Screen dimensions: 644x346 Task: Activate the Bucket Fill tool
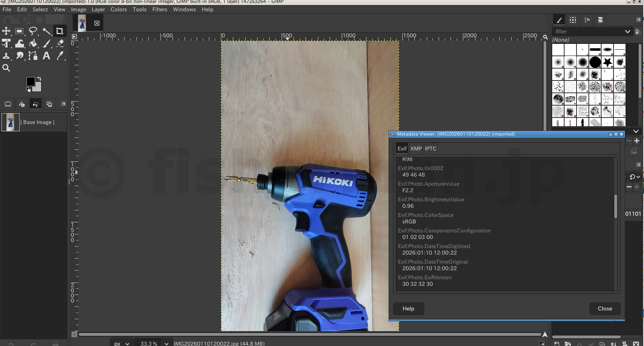click(x=33, y=44)
